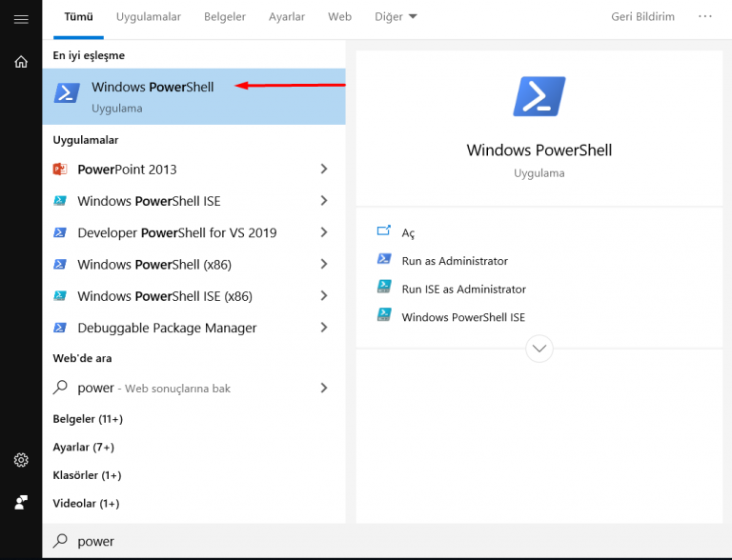Switch to the Ayarlar tab
The width and height of the screenshot is (732, 560).
(x=287, y=17)
